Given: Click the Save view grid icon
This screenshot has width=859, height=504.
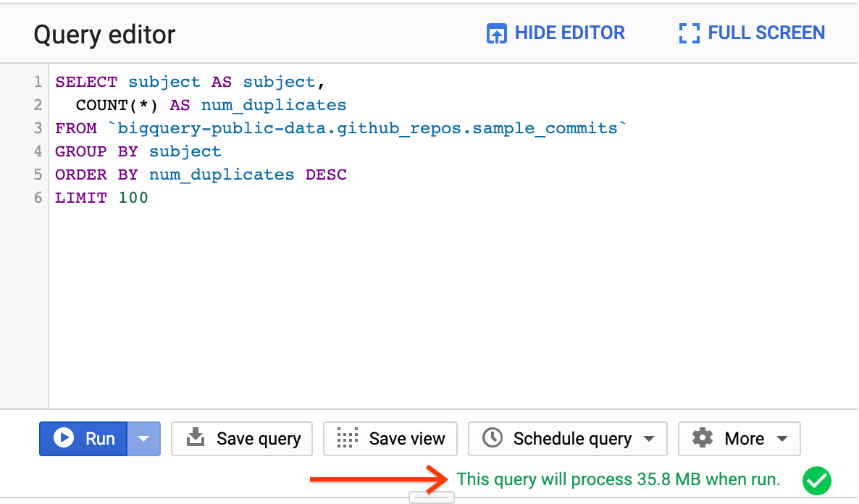Looking at the screenshot, I should click(x=348, y=438).
